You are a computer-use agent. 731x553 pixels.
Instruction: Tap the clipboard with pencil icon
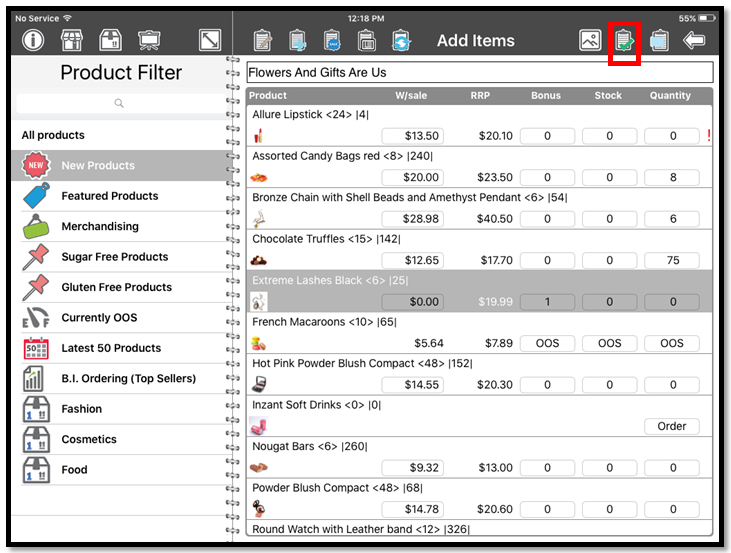click(x=262, y=41)
